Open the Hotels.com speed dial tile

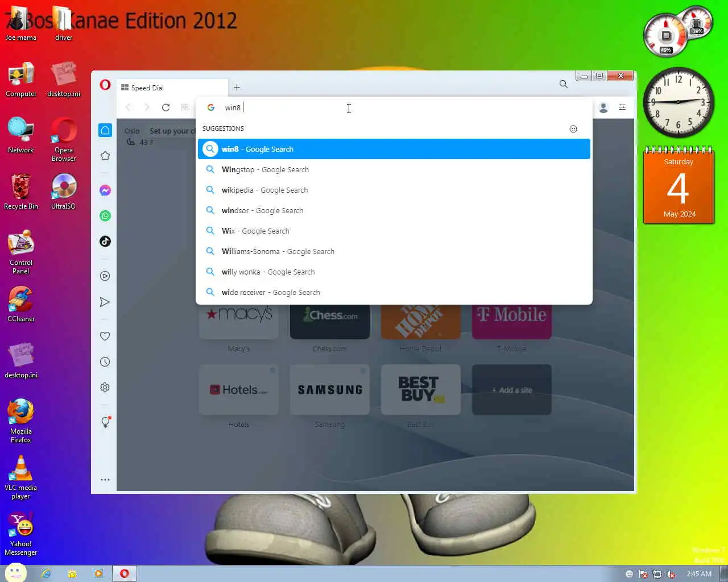tap(239, 390)
